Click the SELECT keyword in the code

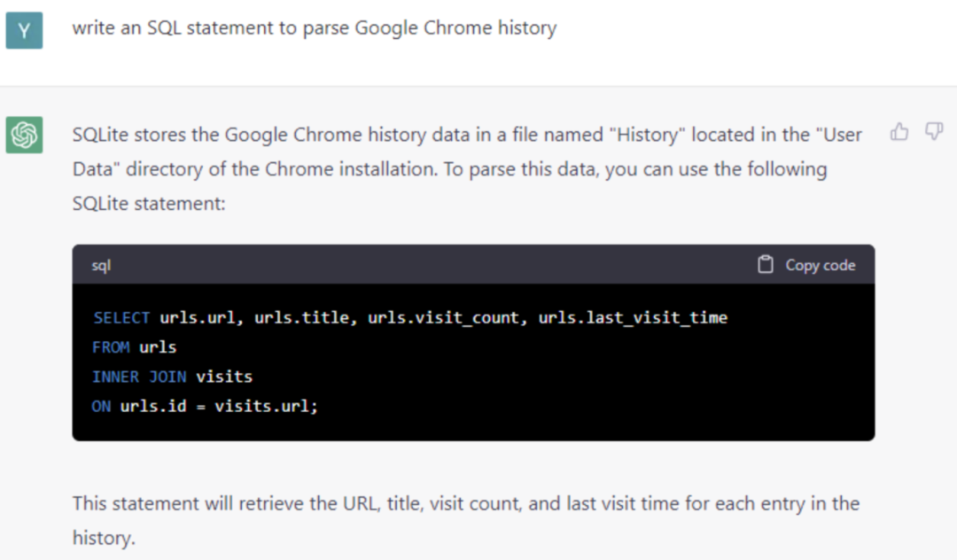click(121, 318)
